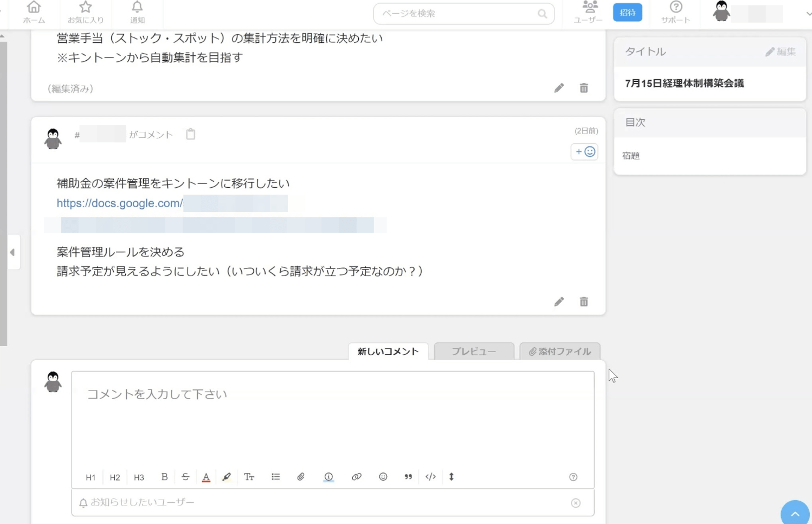
Task: Switch to the プレビュー tab
Action: (x=473, y=351)
